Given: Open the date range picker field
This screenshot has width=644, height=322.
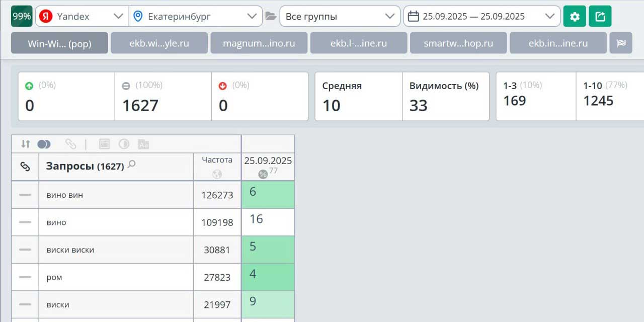Looking at the screenshot, I should click(481, 17).
